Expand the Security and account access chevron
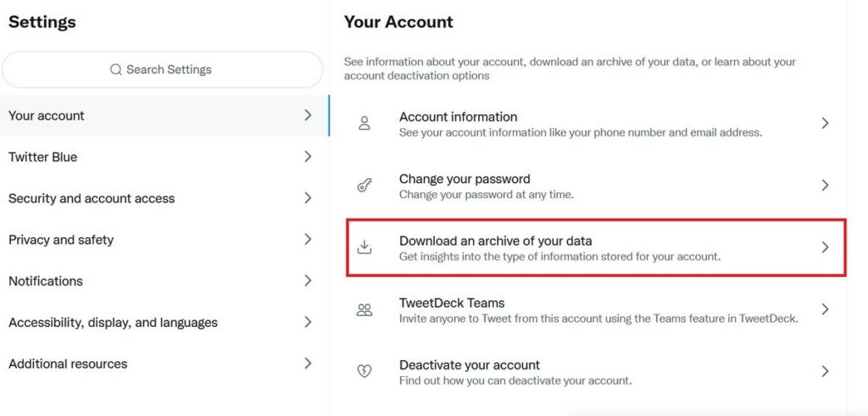The width and height of the screenshot is (868, 416). [x=309, y=198]
